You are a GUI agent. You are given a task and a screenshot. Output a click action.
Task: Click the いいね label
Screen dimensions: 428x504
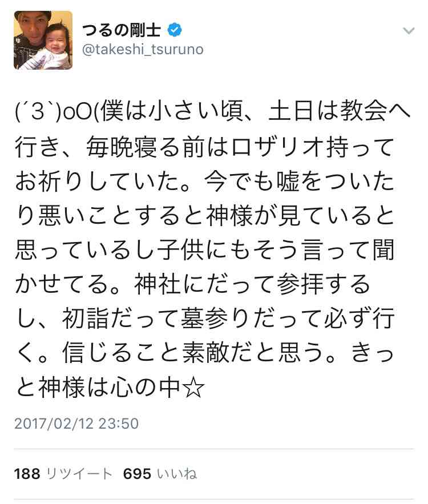coord(177,474)
